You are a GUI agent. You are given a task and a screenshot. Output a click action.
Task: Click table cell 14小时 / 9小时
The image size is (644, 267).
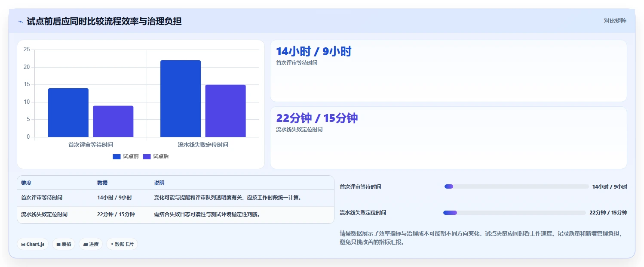click(x=114, y=198)
